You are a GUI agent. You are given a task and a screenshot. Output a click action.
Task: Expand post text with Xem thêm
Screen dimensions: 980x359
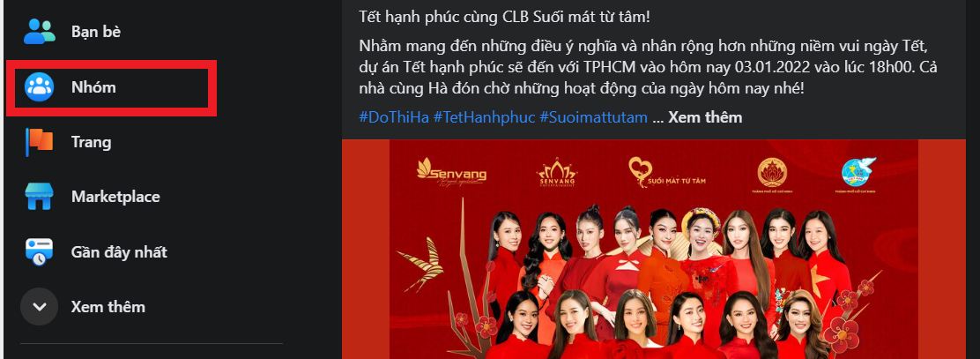705,117
